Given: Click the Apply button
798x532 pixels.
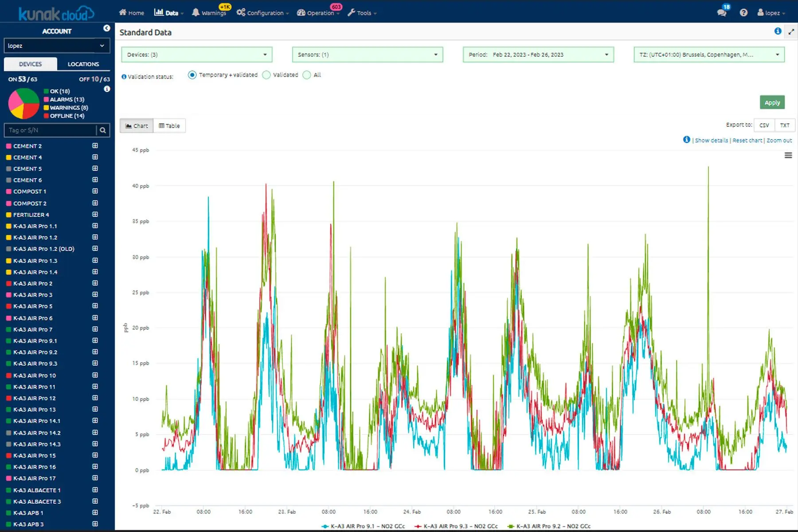Looking at the screenshot, I should coord(772,102).
